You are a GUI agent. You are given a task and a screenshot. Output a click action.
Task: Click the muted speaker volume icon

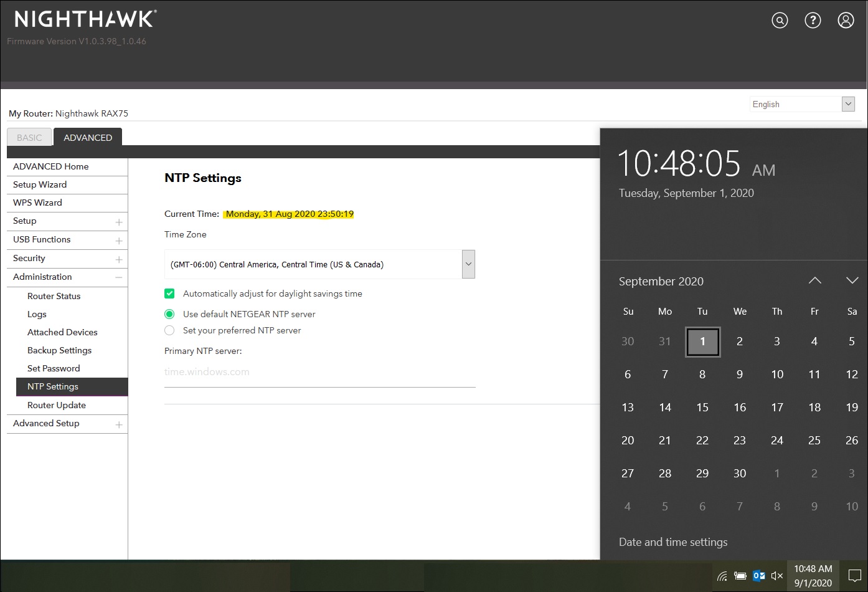click(777, 576)
